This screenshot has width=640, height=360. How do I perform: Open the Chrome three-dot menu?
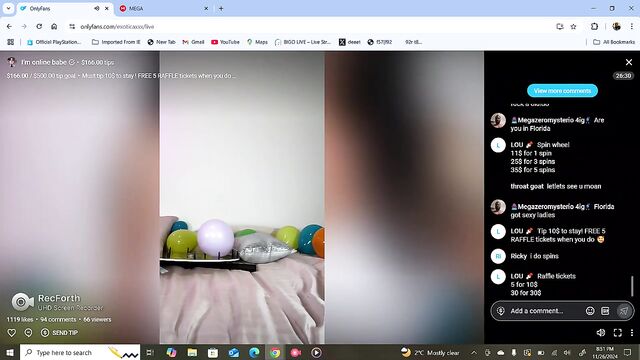click(631, 27)
